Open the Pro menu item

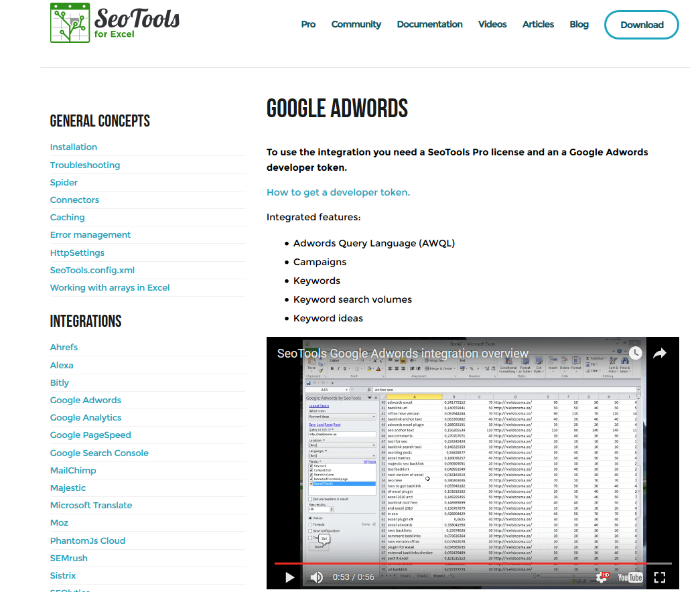point(308,24)
